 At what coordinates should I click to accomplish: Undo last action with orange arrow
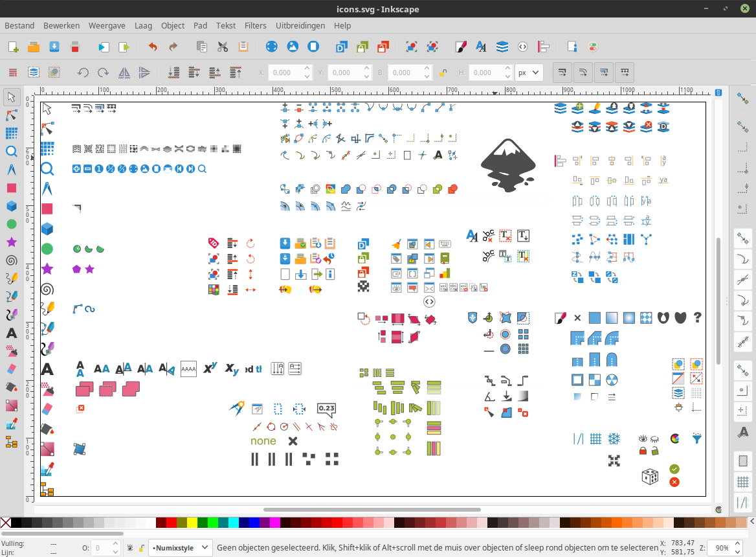coord(153,47)
